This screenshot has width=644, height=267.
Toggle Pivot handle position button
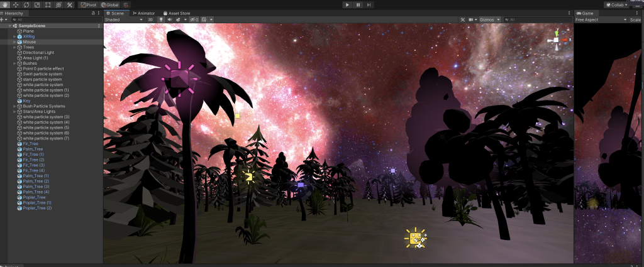pos(87,4)
